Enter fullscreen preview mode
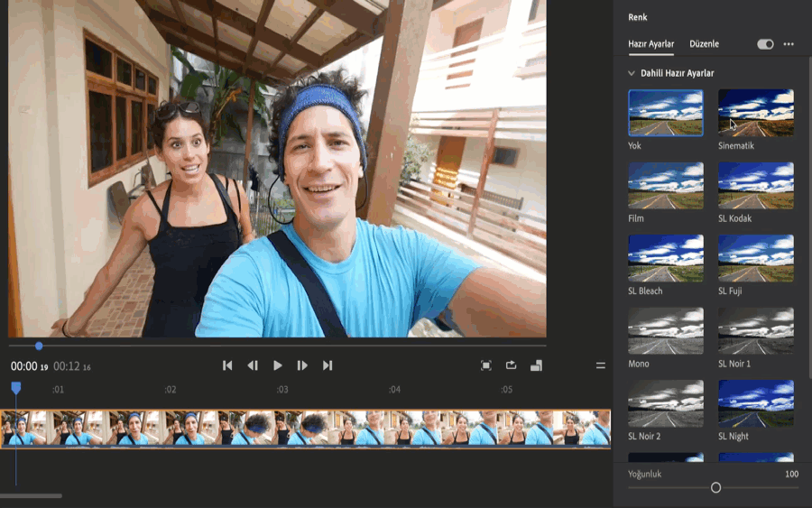The height and width of the screenshot is (508, 812). tap(486, 365)
